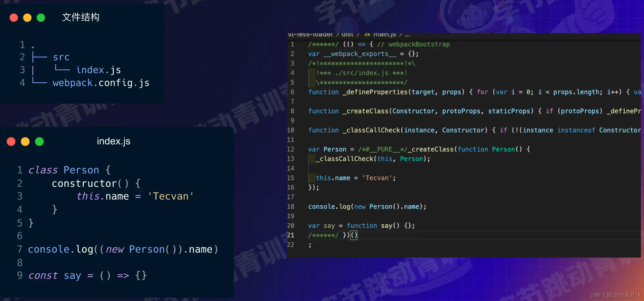Click 'var say = function say() {};' line
Image resolution: width=644 pixels, height=301 pixels.
pos(361,226)
